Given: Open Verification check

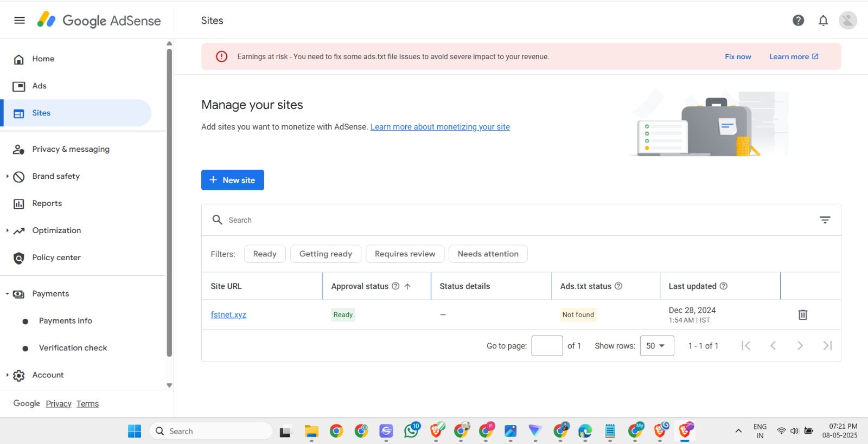Looking at the screenshot, I should tap(73, 348).
